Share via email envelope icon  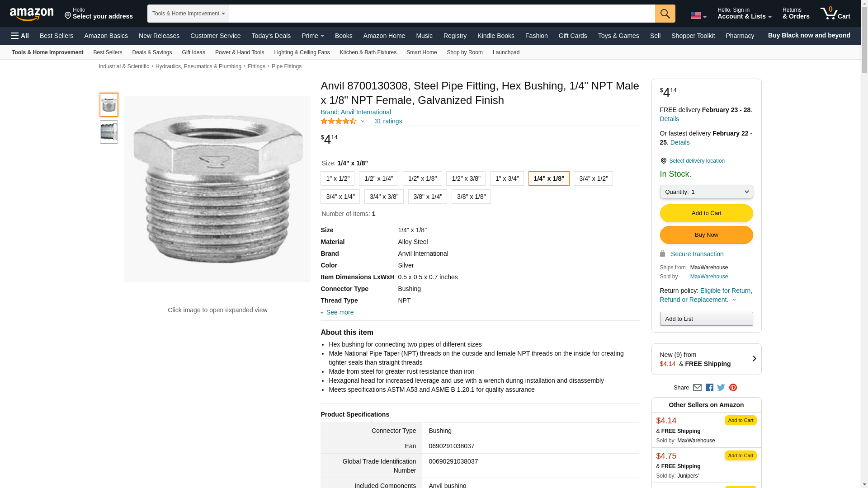point(697,388)
